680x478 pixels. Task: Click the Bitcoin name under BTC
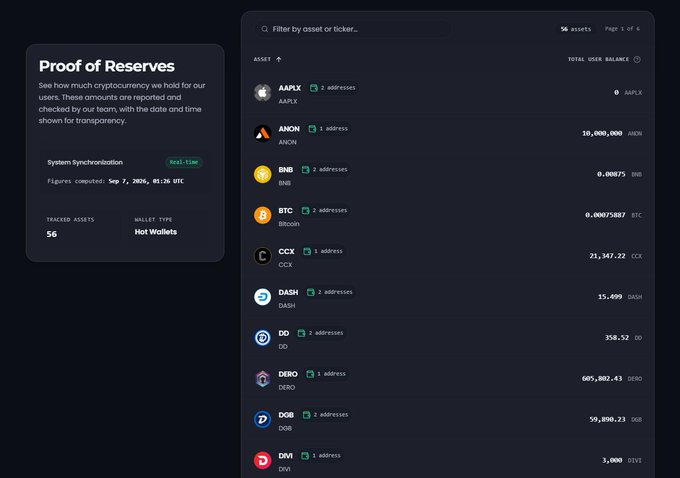289,224
